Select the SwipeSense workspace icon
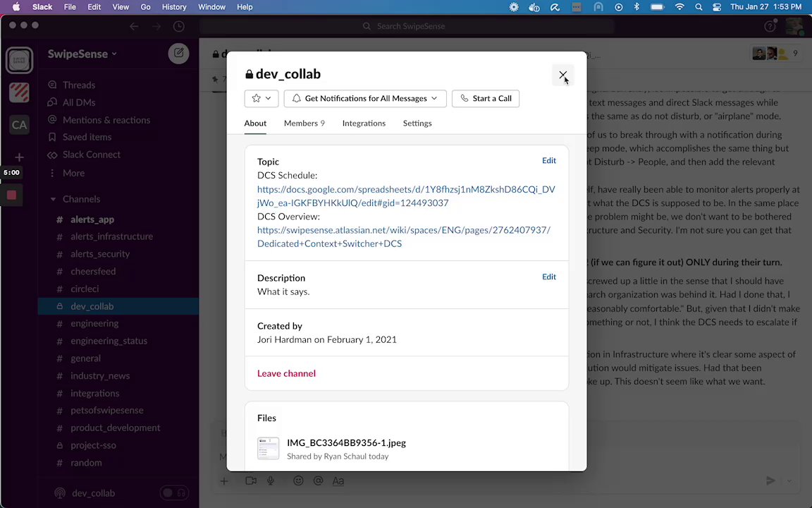The width and height of the screenshot is (812, 508). 19,60
